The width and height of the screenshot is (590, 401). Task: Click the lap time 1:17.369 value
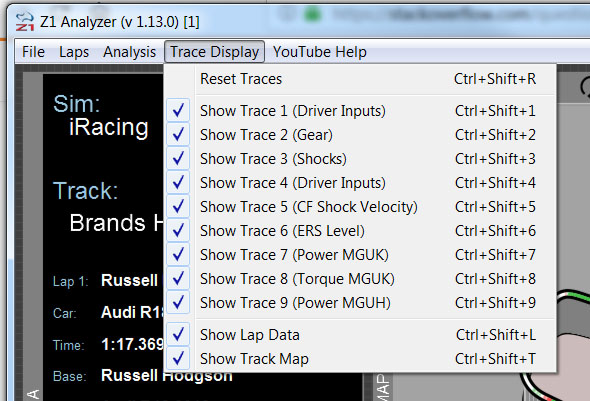click(132, 344)
